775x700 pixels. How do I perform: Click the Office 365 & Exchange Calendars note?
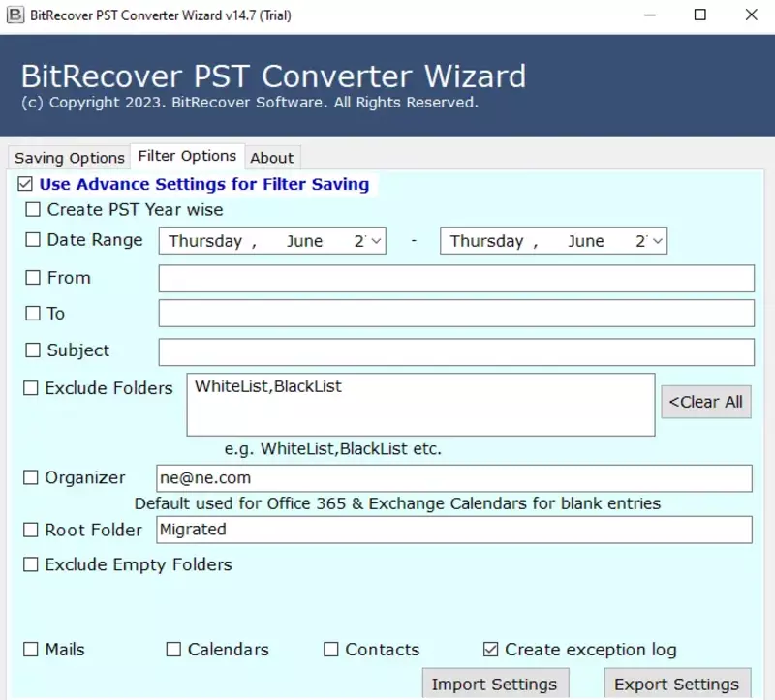pyautogui.click(x=397, y=503)
